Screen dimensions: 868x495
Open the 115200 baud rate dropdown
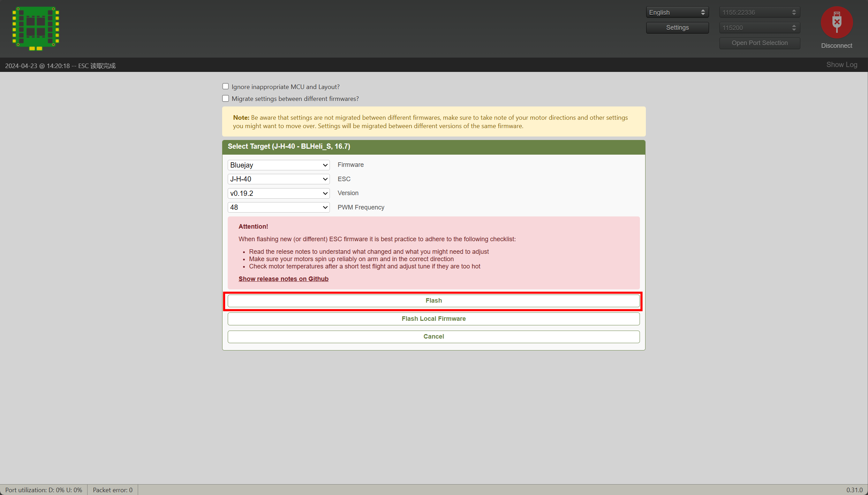pos(759,28)
